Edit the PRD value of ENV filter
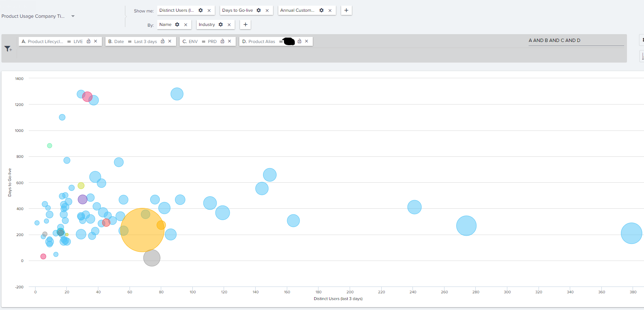The image size is (644, 310). coord(212,42)
